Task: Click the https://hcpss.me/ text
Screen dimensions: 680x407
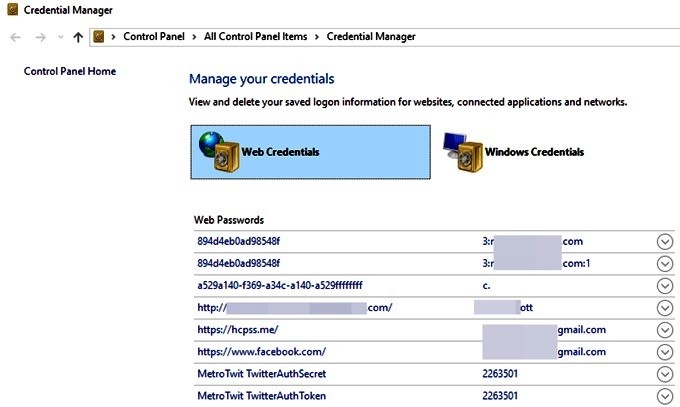Action: coord(238,330)
